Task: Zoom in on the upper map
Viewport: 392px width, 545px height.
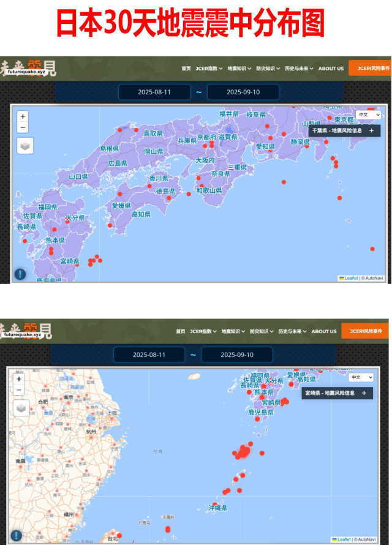Action: [23, 116]
